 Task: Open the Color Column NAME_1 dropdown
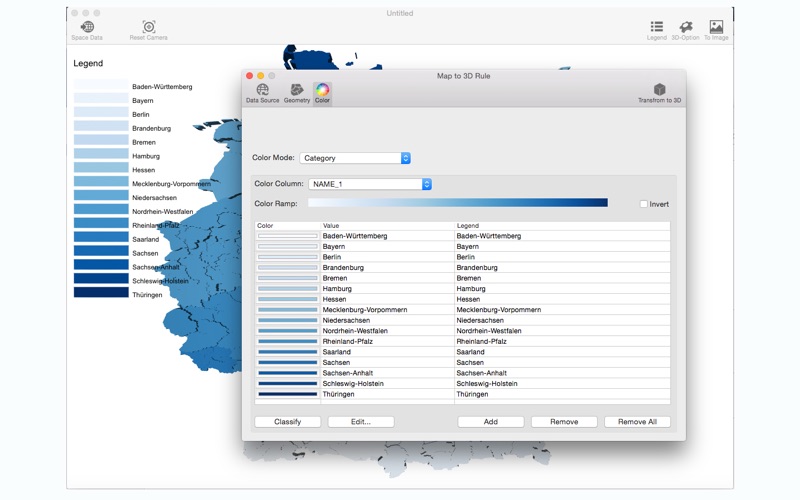[x=370, y=184]
